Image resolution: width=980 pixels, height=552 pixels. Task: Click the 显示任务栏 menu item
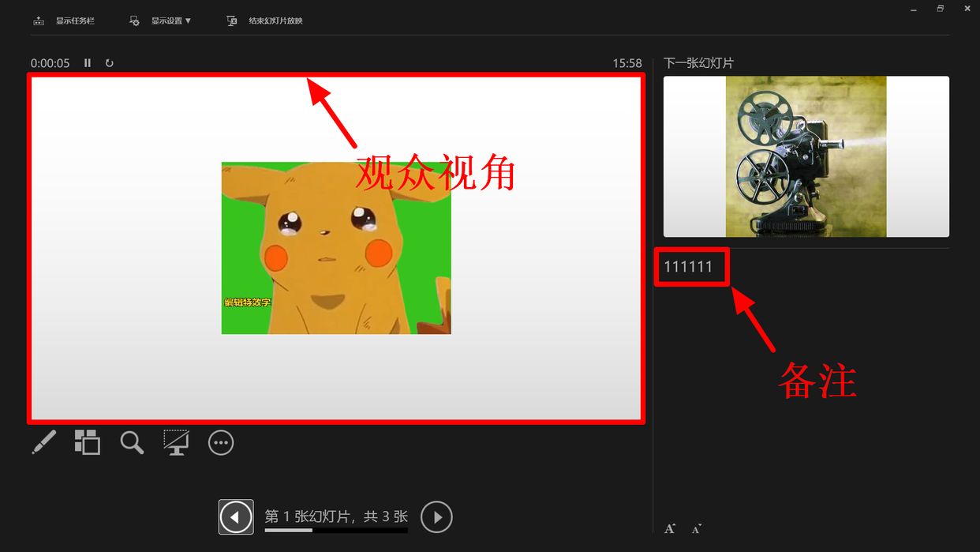[75, 21]
